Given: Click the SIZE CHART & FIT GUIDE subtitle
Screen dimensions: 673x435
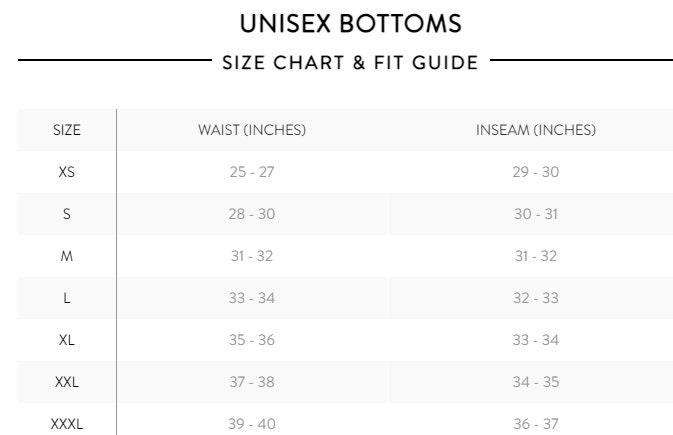Looking at the screenshot, I should pyautogui.click(x=350, y=63).
